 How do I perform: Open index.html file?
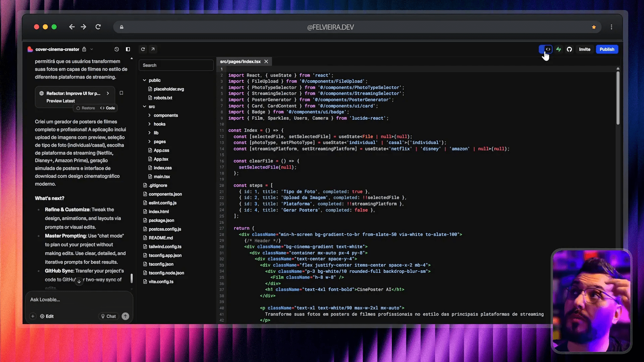tap(158, 212)
